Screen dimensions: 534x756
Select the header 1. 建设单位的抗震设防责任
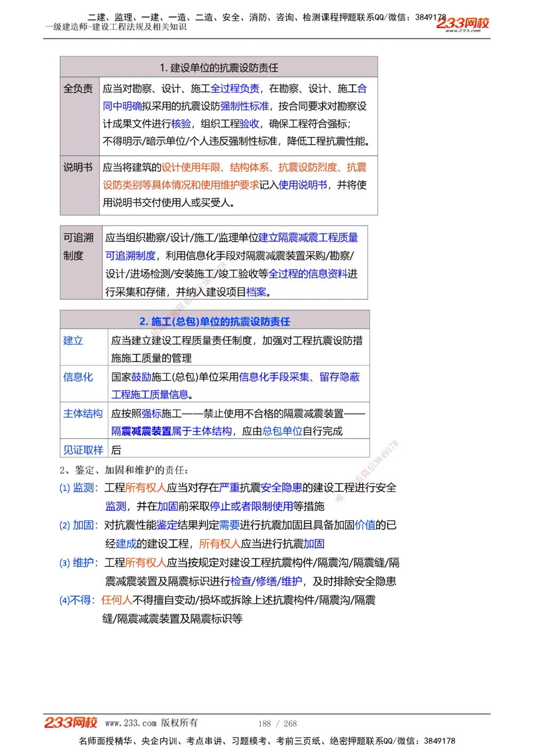tap(218, 68)
